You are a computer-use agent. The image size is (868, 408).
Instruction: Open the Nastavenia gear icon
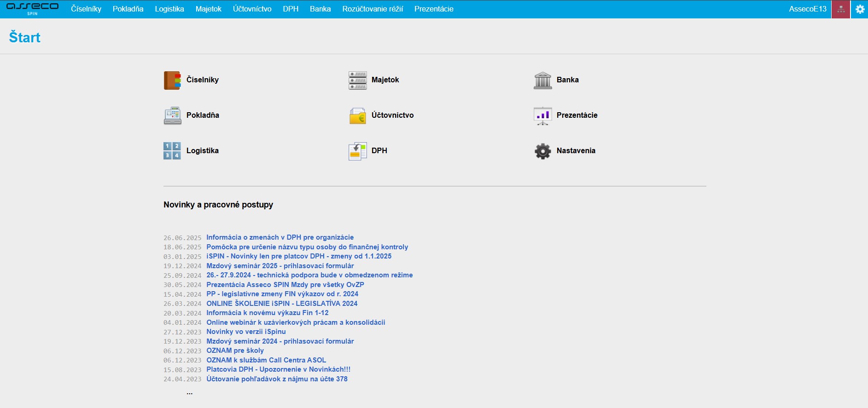click(542, 151)
